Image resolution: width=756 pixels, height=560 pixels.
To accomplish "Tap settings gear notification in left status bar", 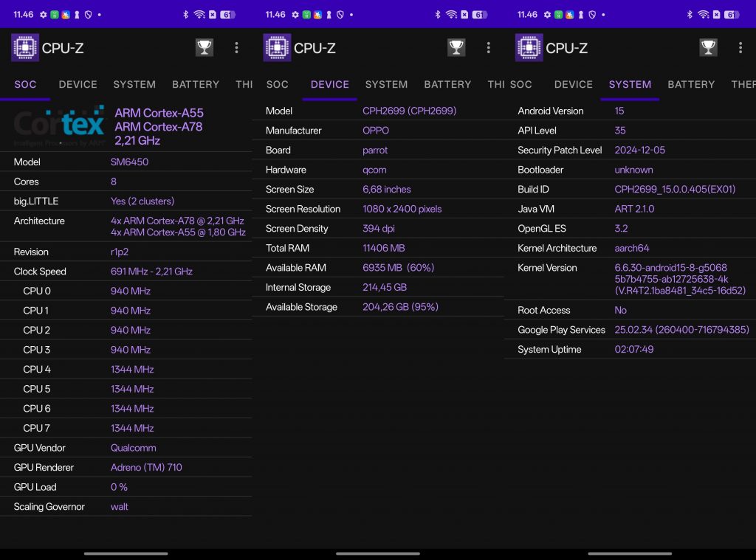I will tap(44, 15).
